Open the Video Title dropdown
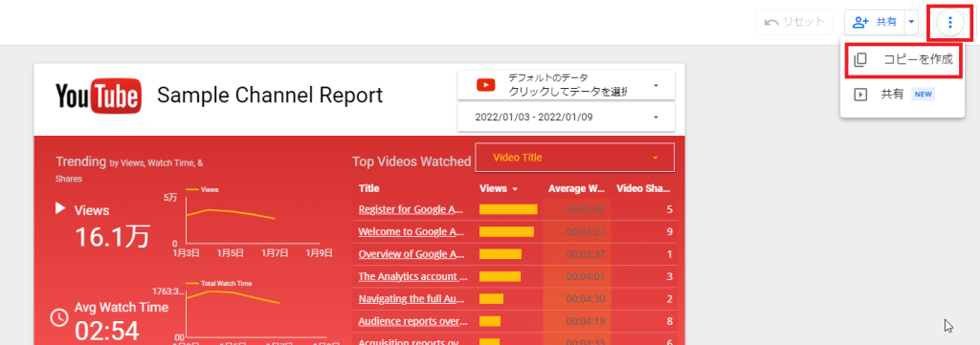The width and height of the screenshot is (980, 345). click(575, 158)
